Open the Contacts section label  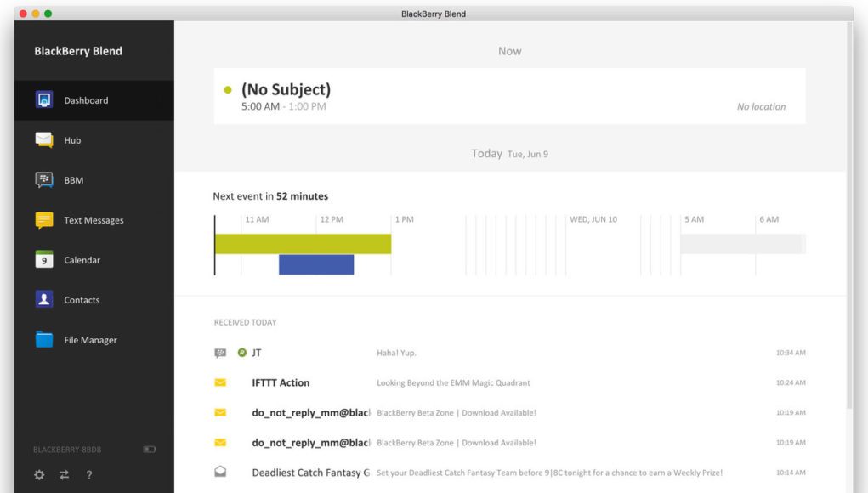click(x=82, y=300)
